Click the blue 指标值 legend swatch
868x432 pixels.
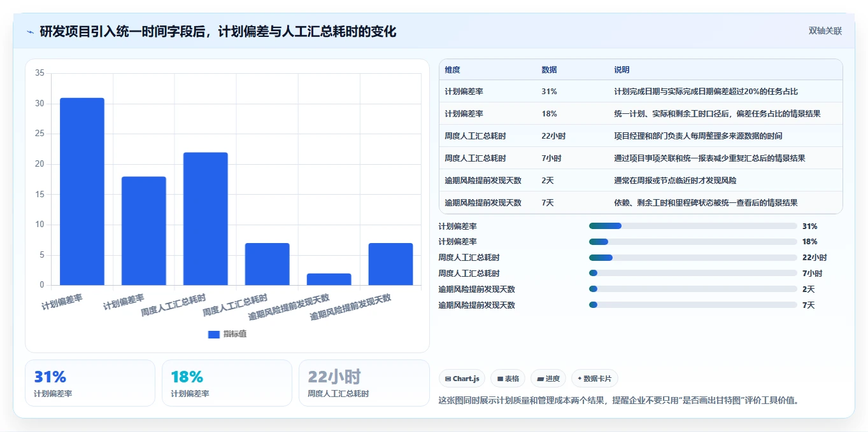pyautogui.click(x=214, y=334)
